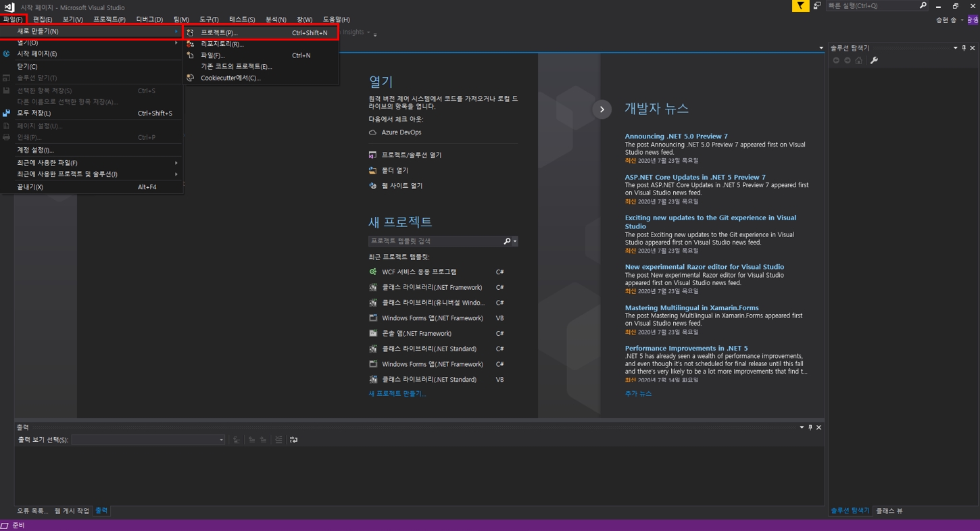Open the 출력 보기 선택 combo box
The width and height of the screenshot is (980, 531).
point(148,440)
